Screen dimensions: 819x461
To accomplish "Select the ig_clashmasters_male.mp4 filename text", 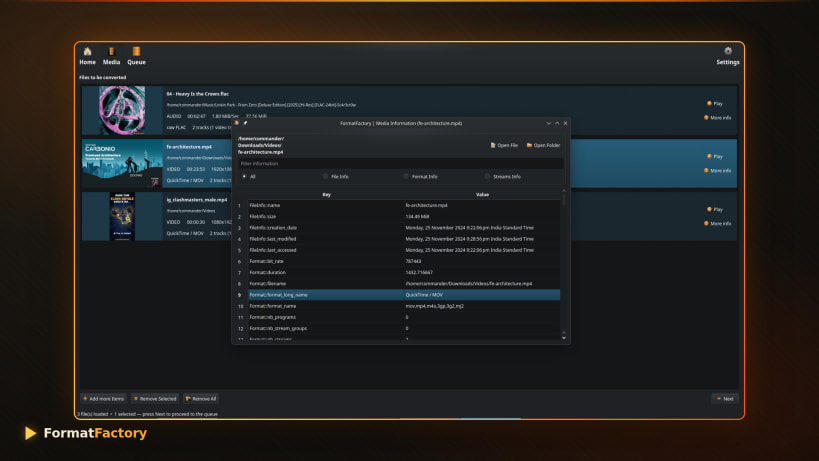I will [196, 200].
